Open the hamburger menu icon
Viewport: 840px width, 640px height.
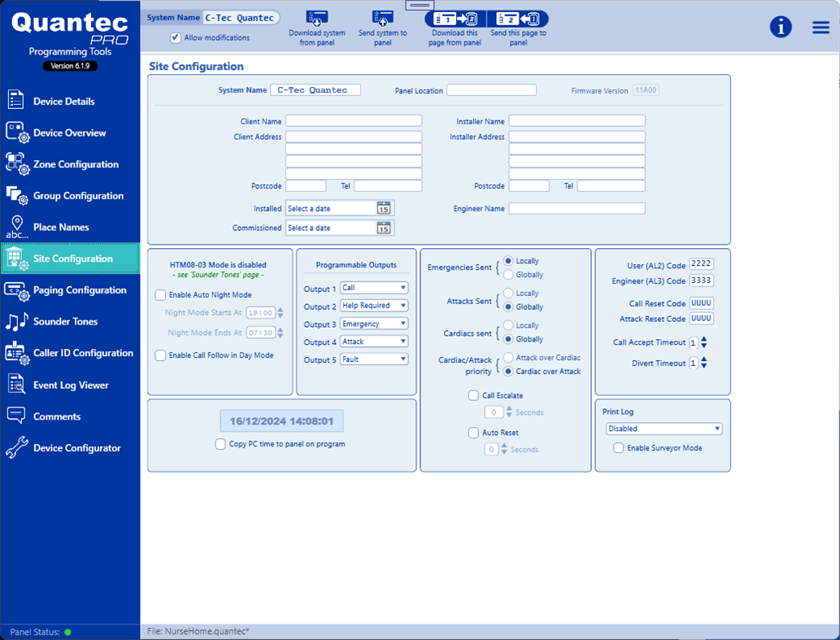click(820, 28)
